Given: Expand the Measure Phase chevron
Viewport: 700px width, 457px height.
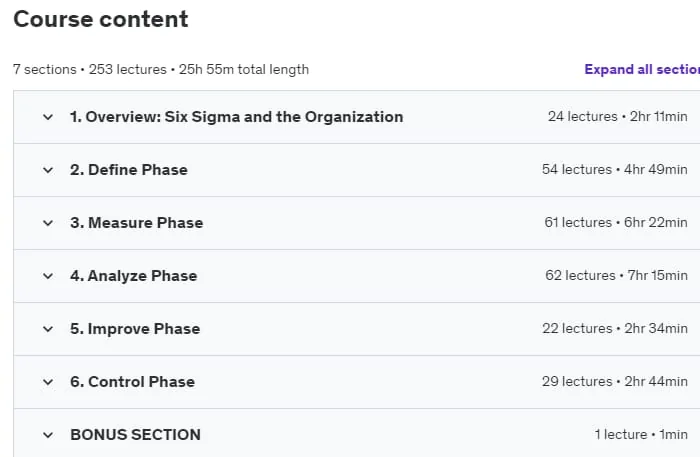Looking at the screenshot, I should 48,223.
